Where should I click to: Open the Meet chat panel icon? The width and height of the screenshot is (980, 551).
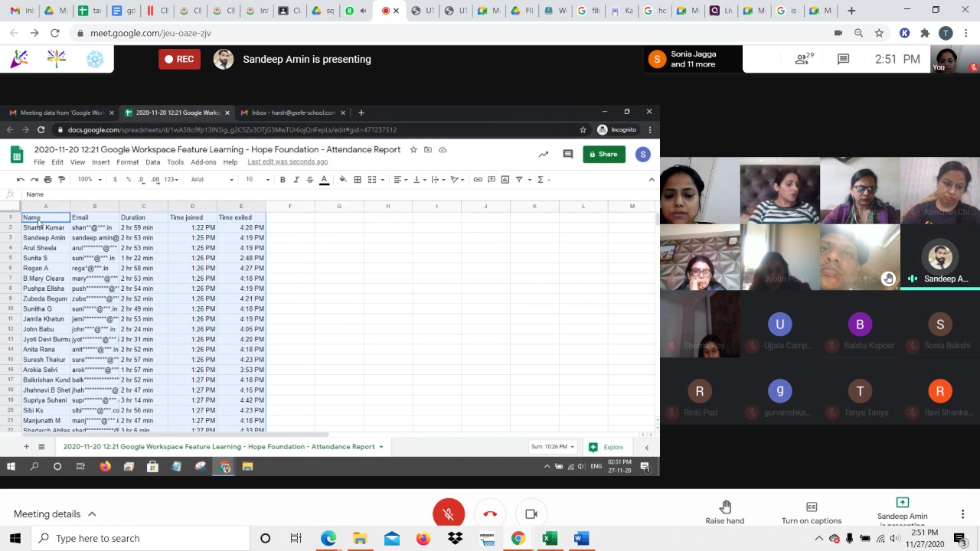(x=843, y=59)
